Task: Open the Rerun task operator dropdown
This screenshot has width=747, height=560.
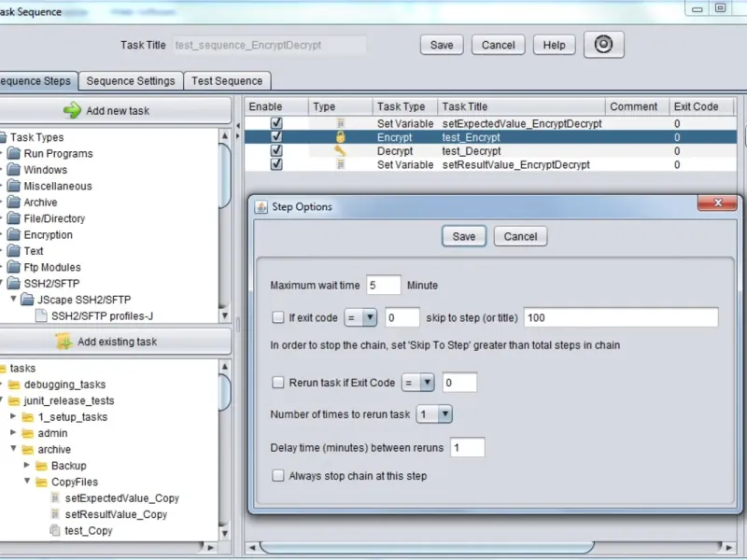Action: 417,383
